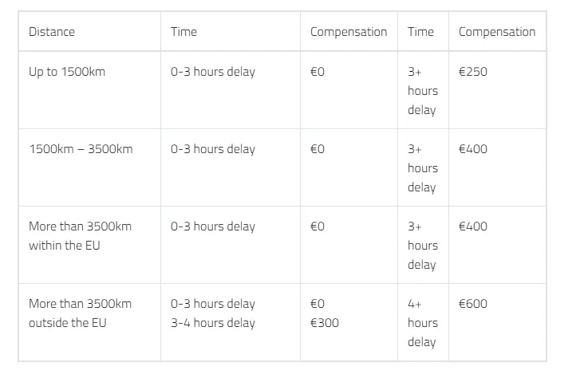Click €400 in the 1500km – 3500km row

(473, 149)
